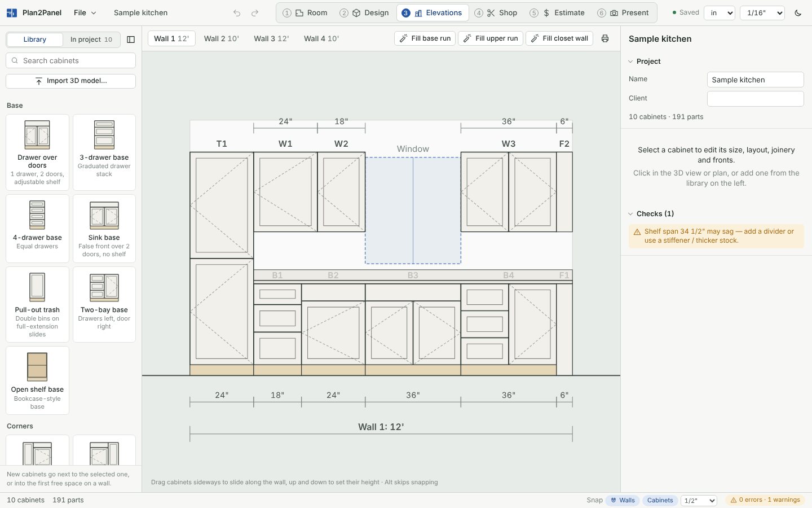Add a 3-drawer base cabinet
The height and width of the screenshot is (508, 812).
coord(104,152)
